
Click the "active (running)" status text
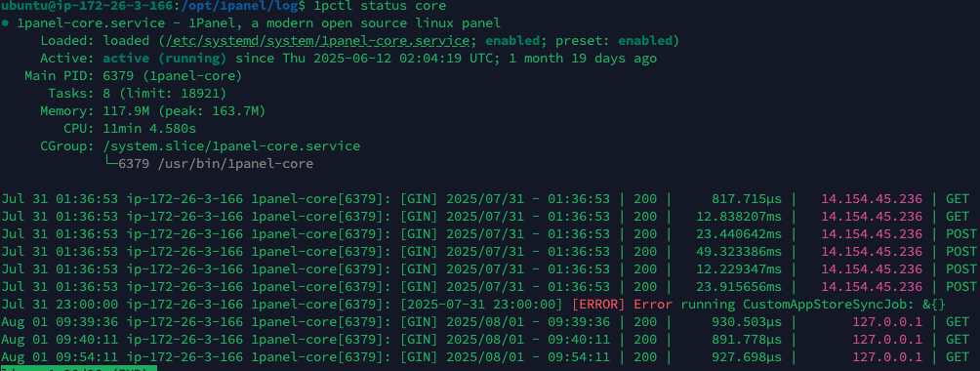165,59
